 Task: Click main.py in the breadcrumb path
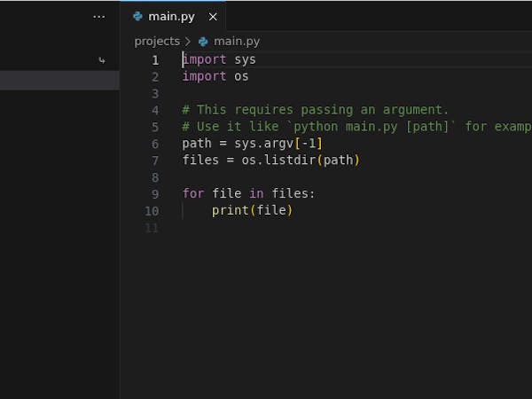237,42
